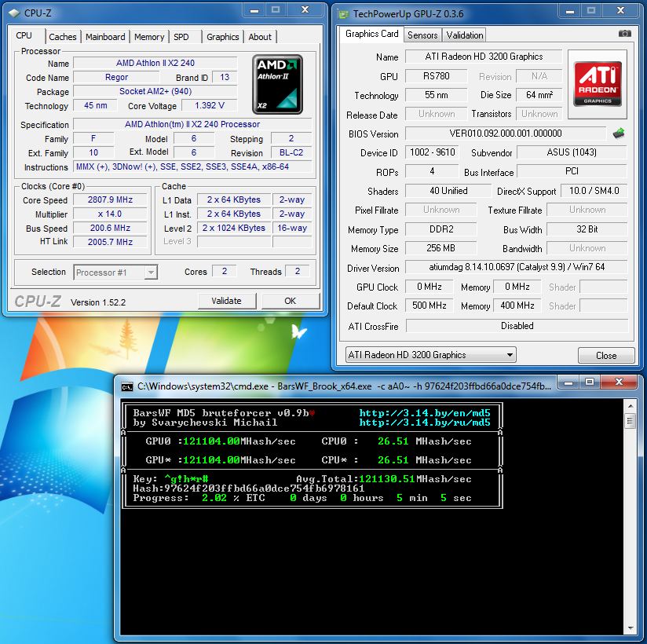Click the GPU field showing RS780
The width and height of the screenshot is (647, 644).
click(436, 76)
